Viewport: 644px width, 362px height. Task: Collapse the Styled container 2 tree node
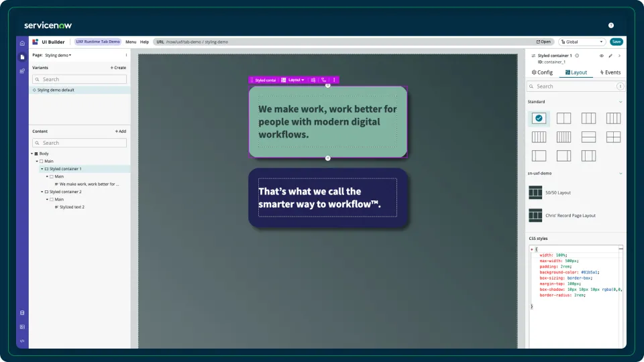tap(42, 192)
